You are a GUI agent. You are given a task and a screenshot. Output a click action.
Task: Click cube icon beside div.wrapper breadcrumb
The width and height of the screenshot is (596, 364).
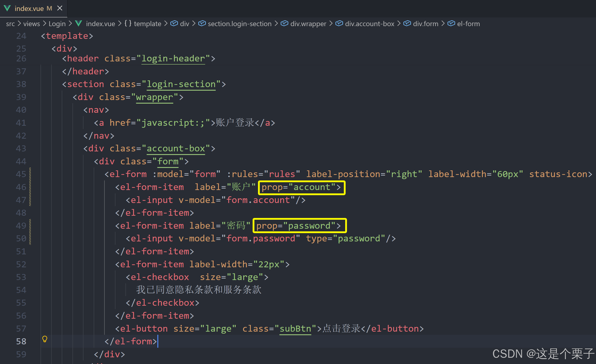(284, 23)
